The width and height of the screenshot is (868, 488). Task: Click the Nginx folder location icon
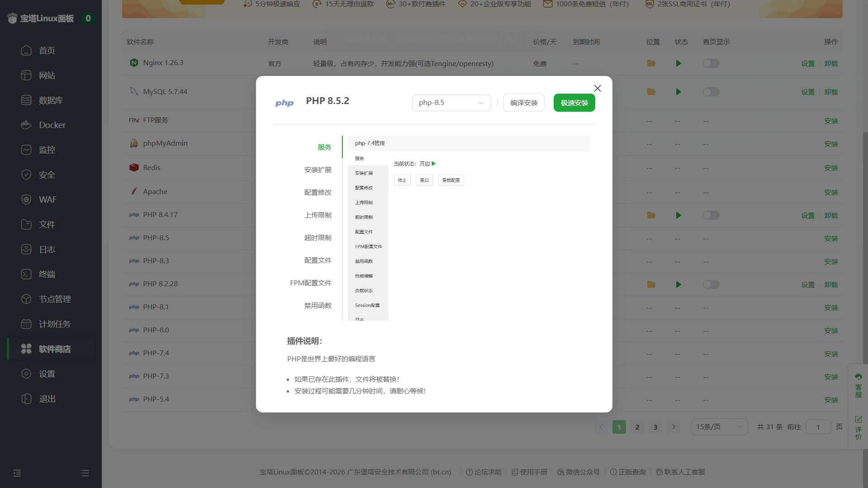651,63
